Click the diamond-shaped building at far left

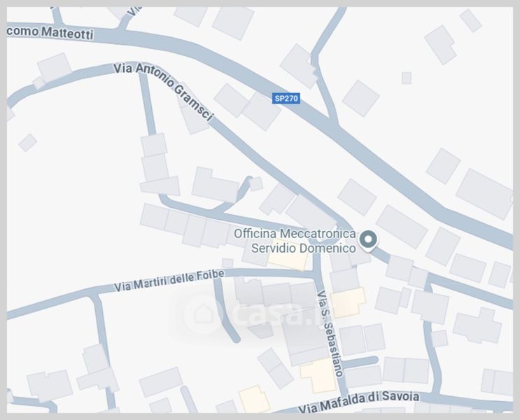click(x=28, y=143)
